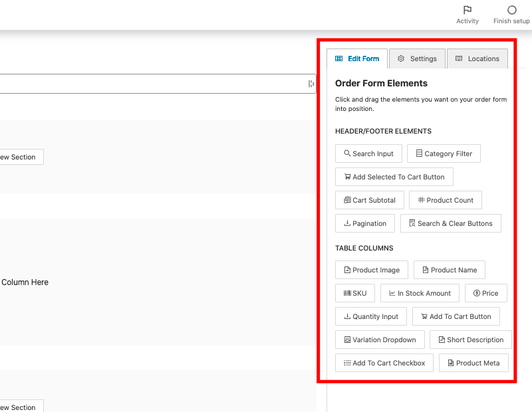Select the Pagination element
Viewport: 532px width, 412px height.
(x=365, y=223)
